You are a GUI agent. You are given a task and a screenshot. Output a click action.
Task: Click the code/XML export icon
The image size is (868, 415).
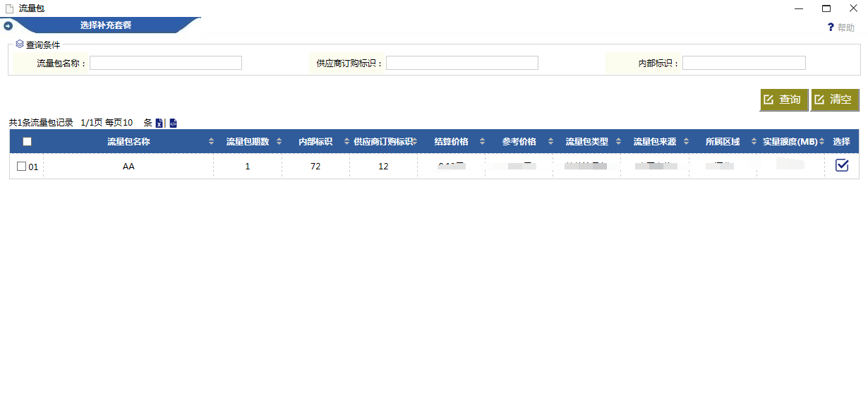173,123
